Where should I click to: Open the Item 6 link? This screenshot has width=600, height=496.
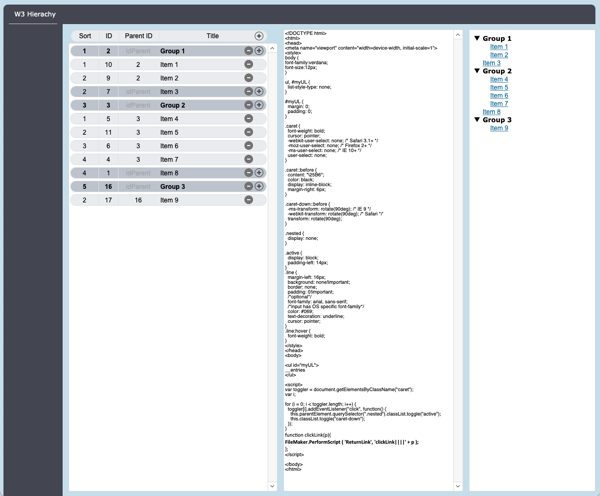coord(499,95)
